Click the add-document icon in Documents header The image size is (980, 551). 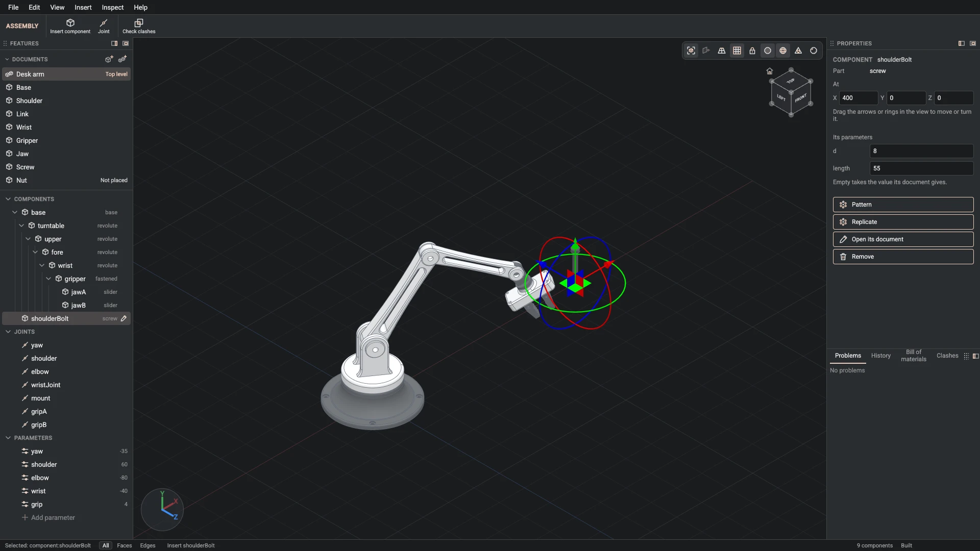point(109,59)
